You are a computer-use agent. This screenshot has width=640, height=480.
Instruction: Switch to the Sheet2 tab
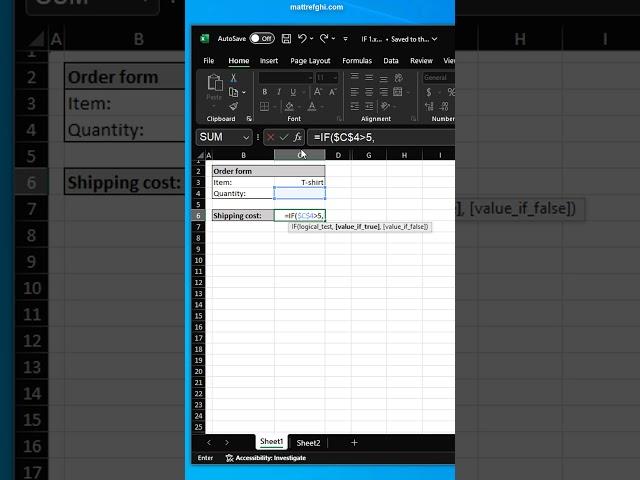coord(308,443)
